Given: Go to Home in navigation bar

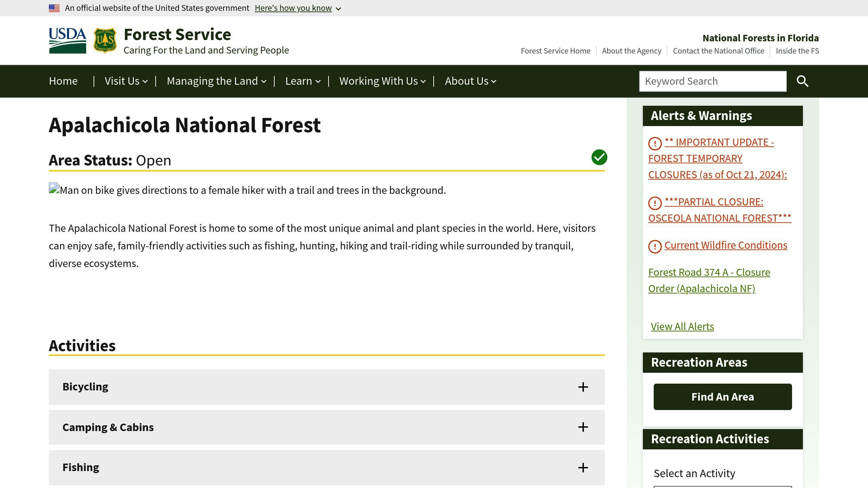Looking at the screenshot, I should 63,81.
